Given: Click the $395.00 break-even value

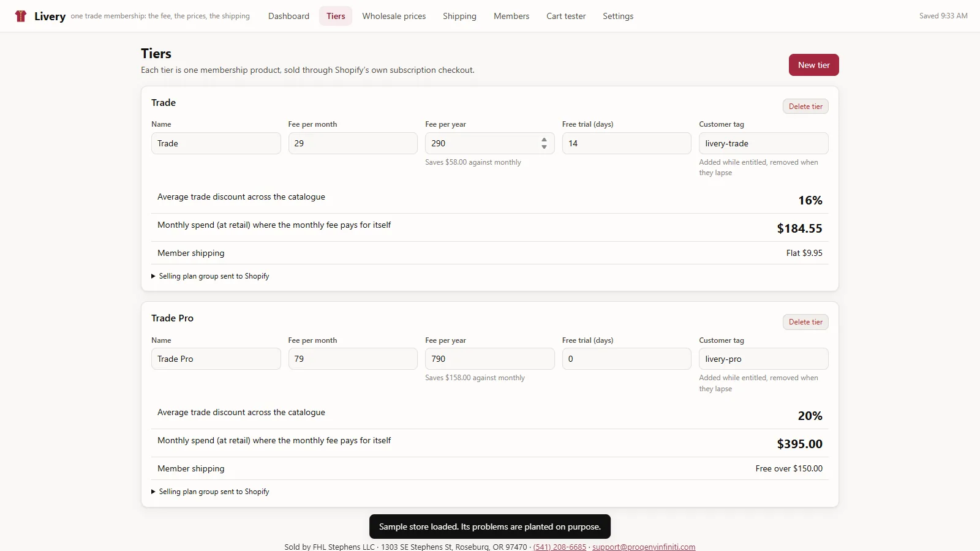Looking at the screenshot, I should pos(799,444).
